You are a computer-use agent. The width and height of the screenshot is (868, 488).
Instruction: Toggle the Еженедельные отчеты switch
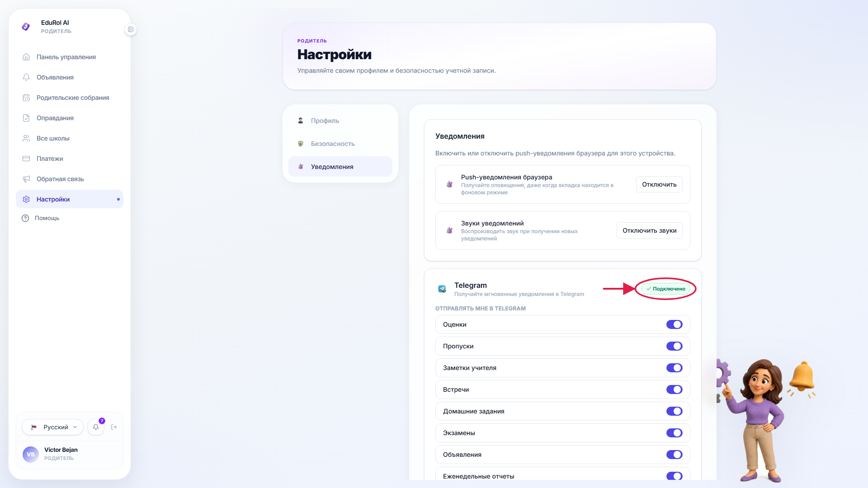[674, 476]
